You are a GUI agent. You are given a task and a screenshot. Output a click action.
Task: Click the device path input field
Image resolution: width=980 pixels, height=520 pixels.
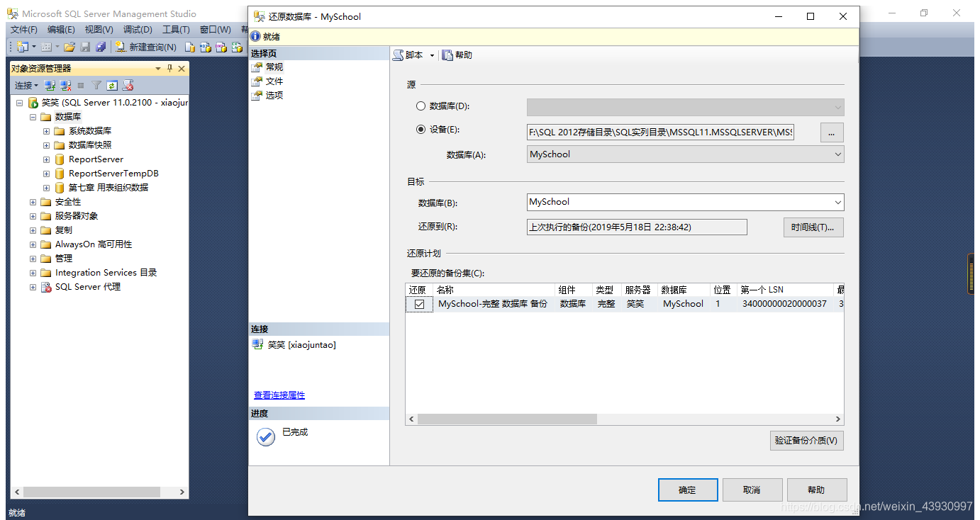point(660,132)
